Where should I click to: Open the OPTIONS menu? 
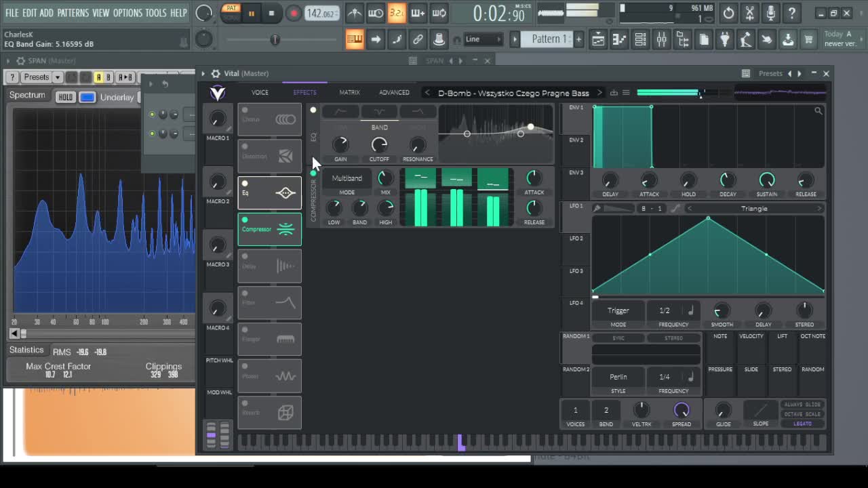(127, 13)
